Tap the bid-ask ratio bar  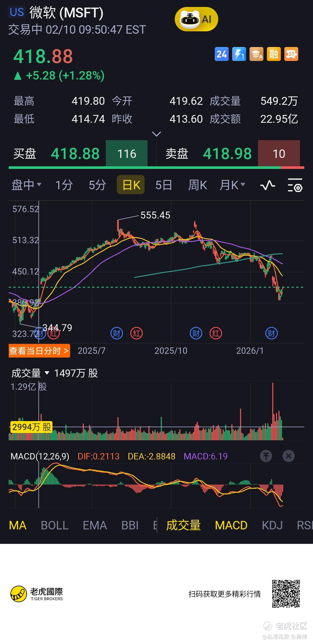pos(156,168)
